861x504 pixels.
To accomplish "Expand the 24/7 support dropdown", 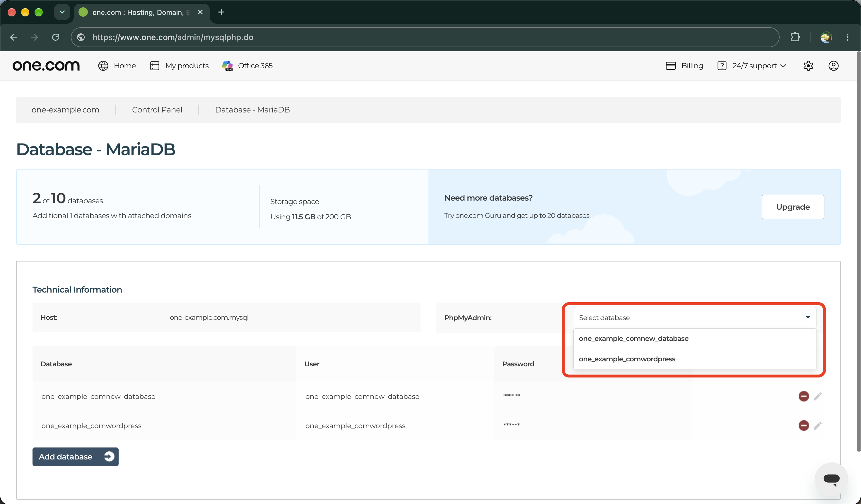I will [752, 66].
